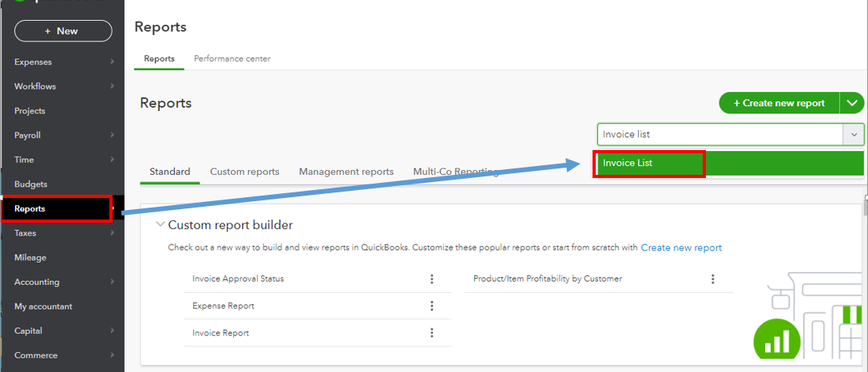Image resolution: width=868 pixels, height=372 pixels.
Task: Switch to the Performance center tab
Action: point(232,59)
